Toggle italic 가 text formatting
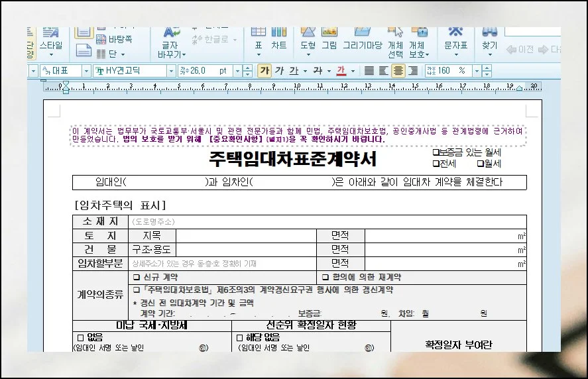 279,71
